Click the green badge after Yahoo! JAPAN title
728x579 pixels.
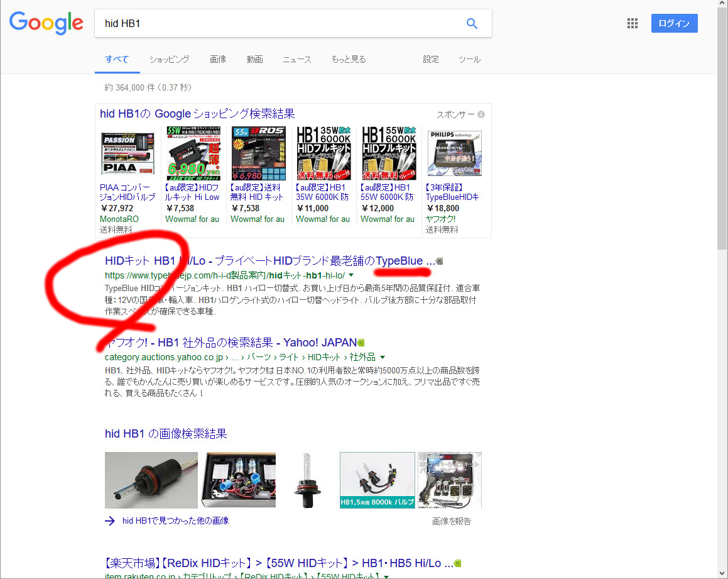pyautogui.click(x=361, y=343)
